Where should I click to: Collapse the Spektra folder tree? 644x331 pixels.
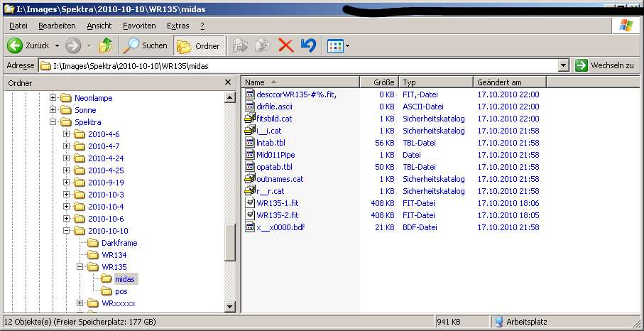[53, 122]
